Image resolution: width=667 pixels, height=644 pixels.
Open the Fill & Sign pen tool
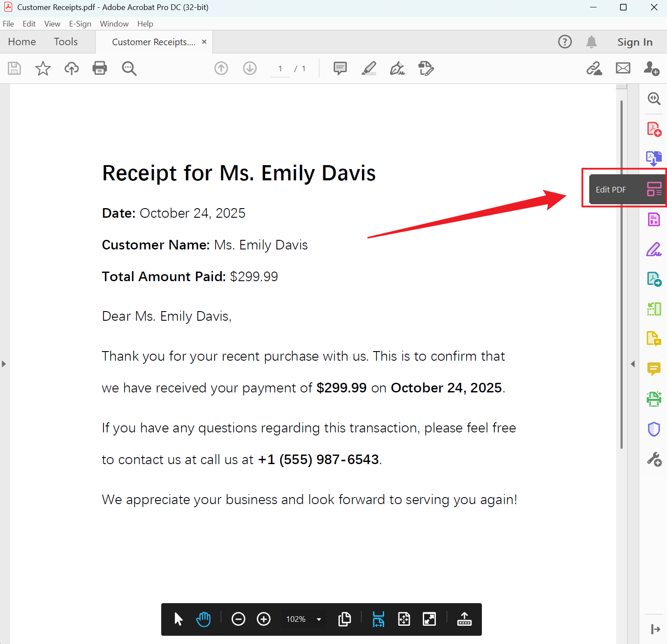397,68
